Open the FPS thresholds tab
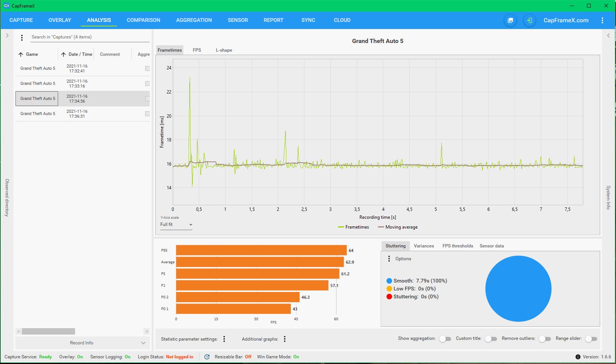 pyautogui.click(x=458, y=246)
